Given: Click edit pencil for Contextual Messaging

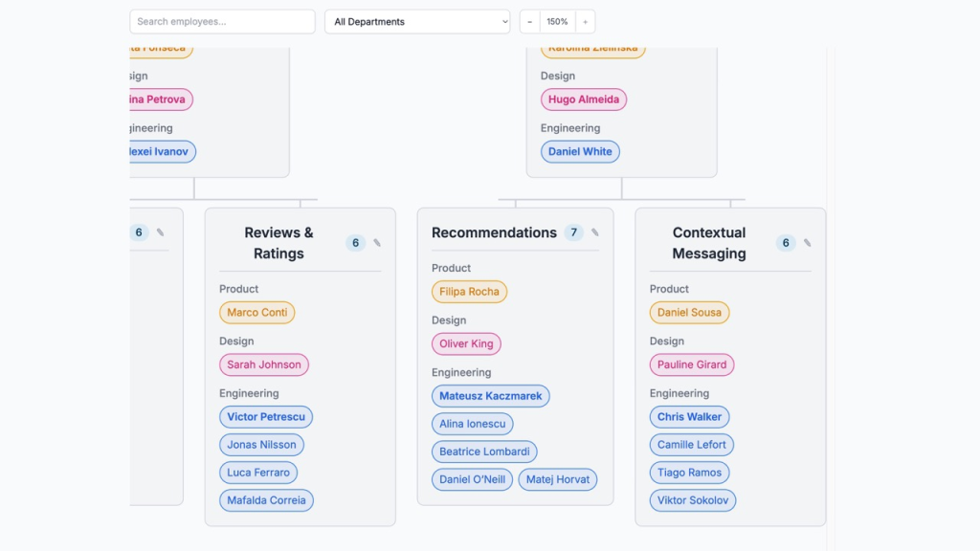Looking at the screenshot, I should [x=808, y=243].
